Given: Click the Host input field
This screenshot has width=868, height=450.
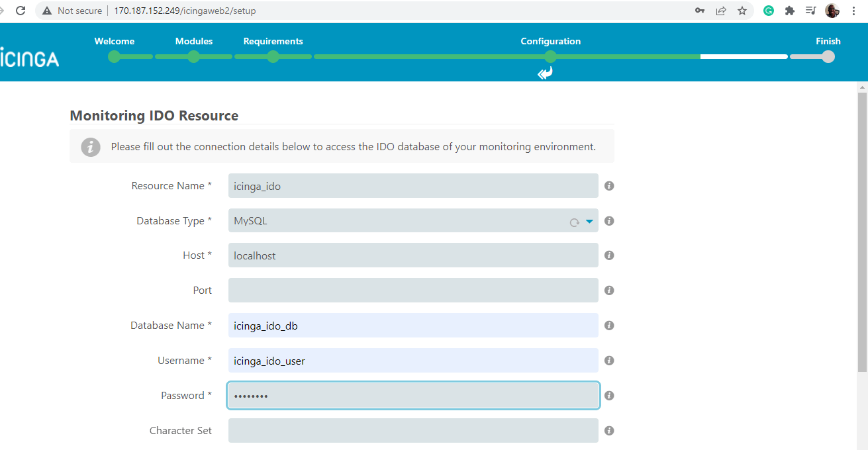Looking at the screenshot, I should coord(413,255).
